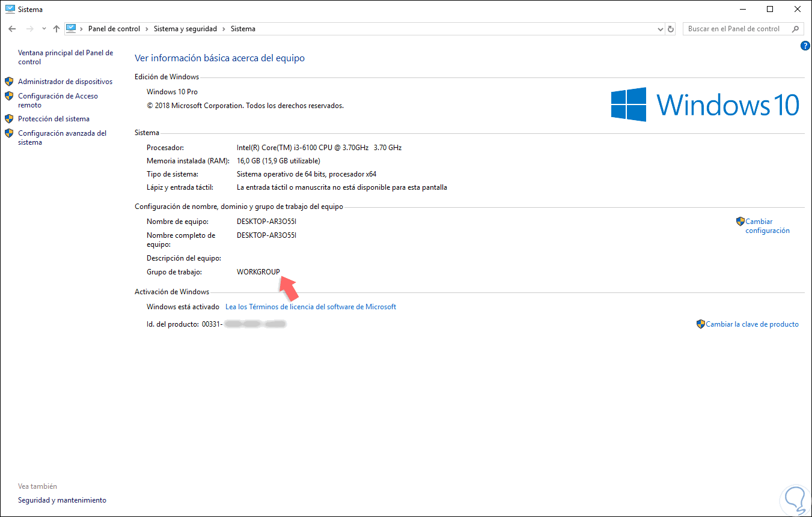The width and height of the screenshot is (812, 517).
Task: Expand the arrow after Sistema y seguridad breadcrumb
Action: click(x=224, y=29)
